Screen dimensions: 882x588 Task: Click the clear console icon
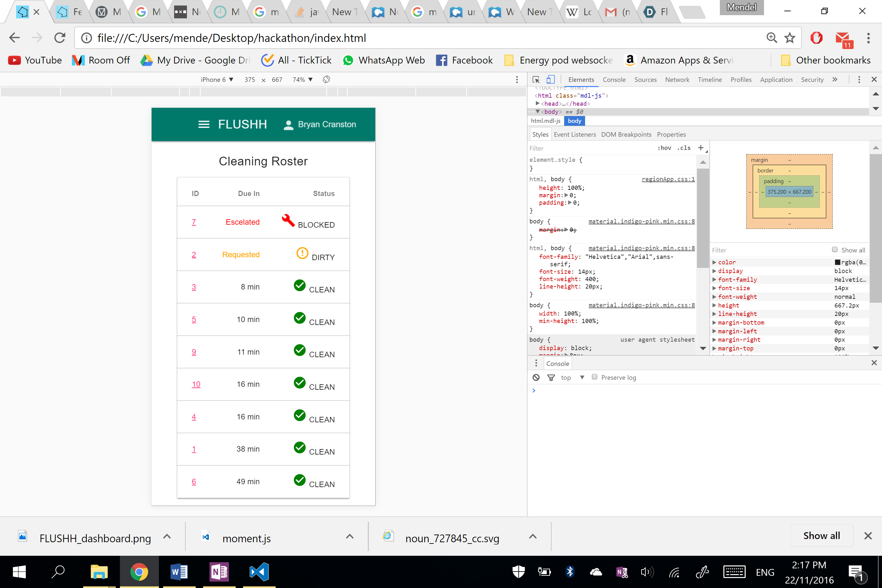click(x=536, y=377)
